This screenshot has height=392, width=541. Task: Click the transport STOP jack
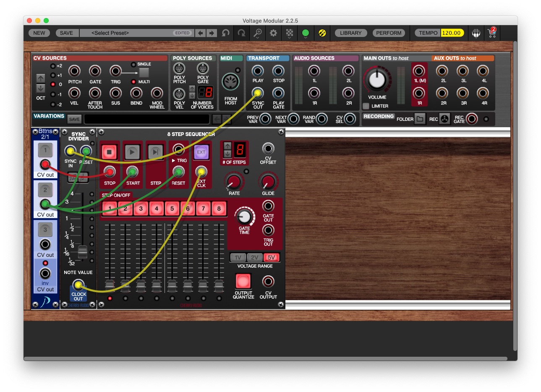coord(278,71)
